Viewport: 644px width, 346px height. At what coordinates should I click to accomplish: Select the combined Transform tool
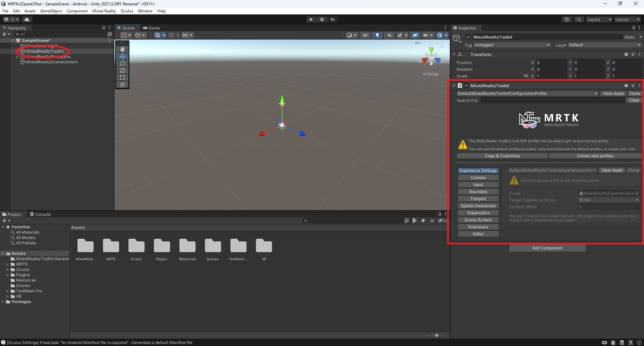[122, 84]
